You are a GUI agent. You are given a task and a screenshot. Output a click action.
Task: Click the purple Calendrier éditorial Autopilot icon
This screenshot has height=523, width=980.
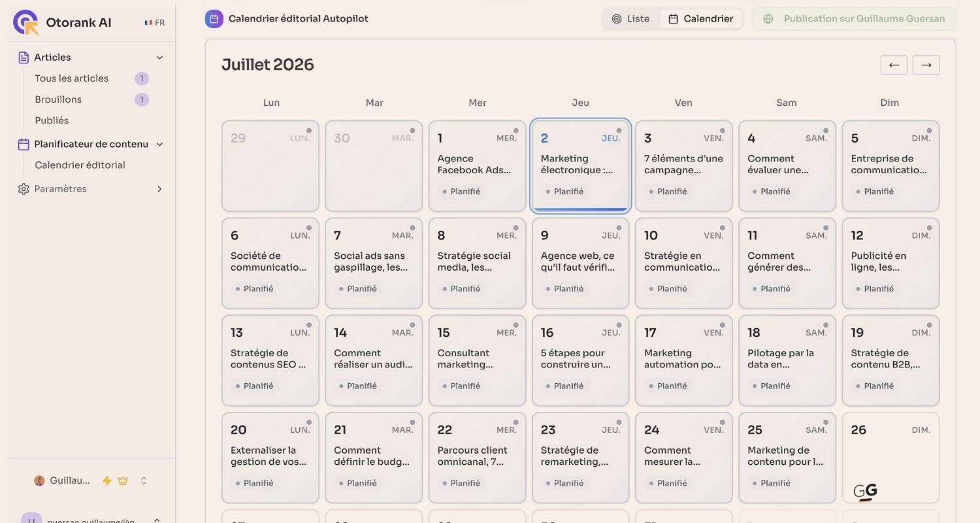(x=214, y=19)
